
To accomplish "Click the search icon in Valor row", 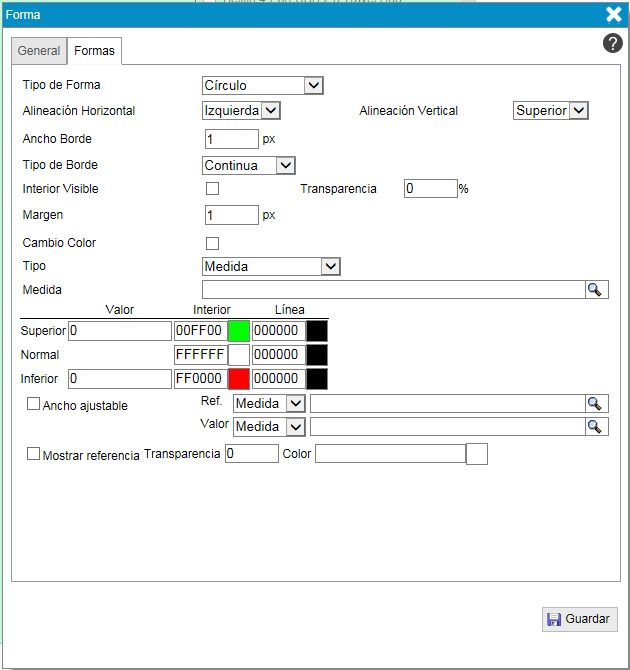I will [595, 426].
